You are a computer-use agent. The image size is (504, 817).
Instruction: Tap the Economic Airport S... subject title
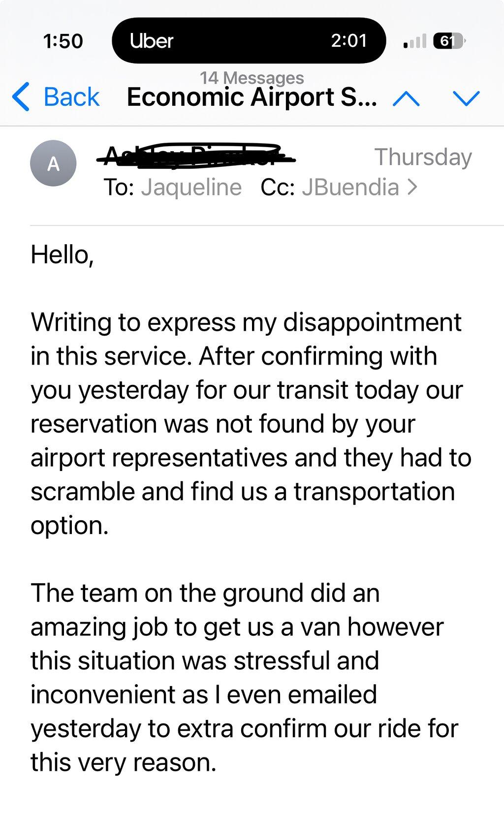(x=252, y=97)
